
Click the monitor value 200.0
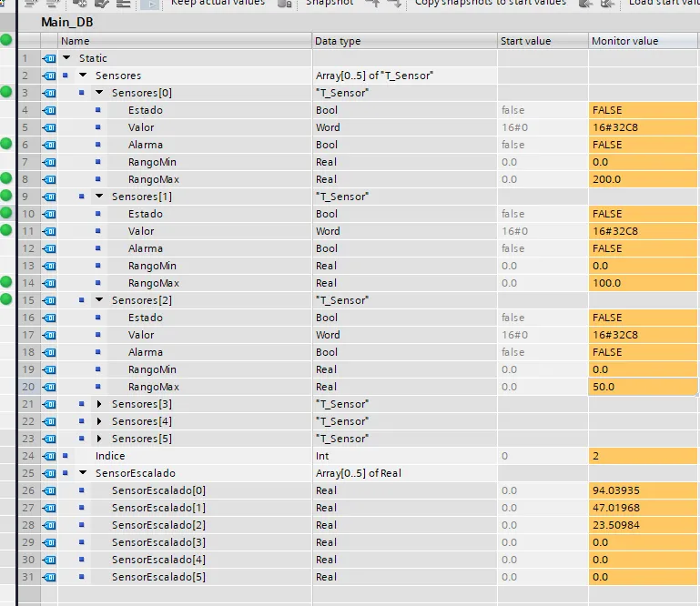tap(643, 179)
